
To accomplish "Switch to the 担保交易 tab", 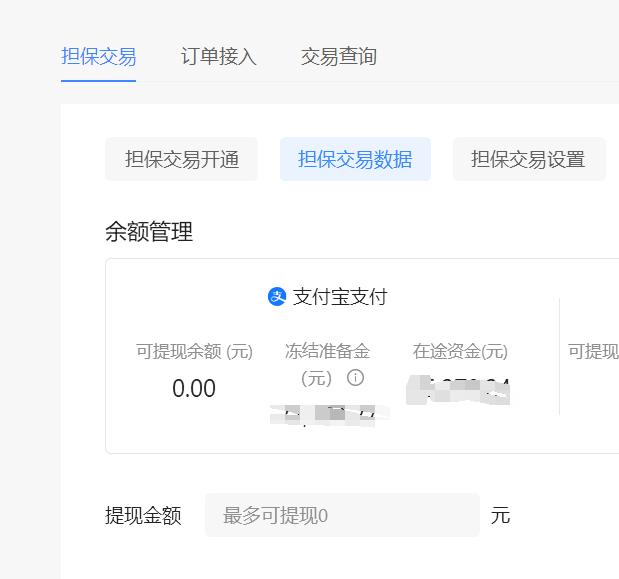I will tap(98, 56).
